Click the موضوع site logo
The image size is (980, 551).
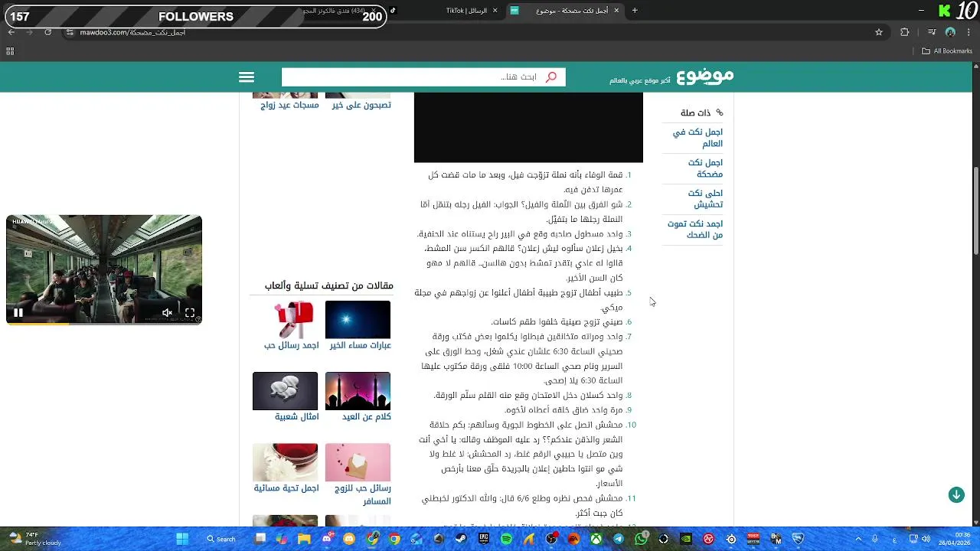[704, 76]
